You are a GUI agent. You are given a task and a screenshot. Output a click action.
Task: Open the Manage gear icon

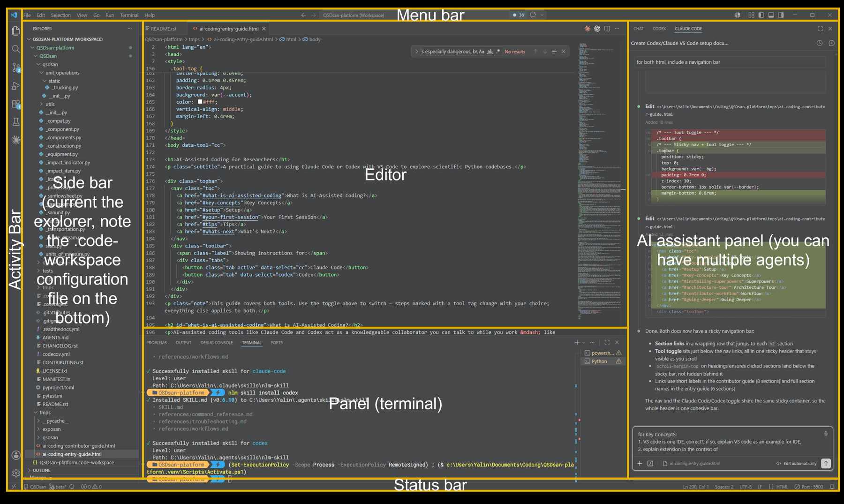point(15,473)
